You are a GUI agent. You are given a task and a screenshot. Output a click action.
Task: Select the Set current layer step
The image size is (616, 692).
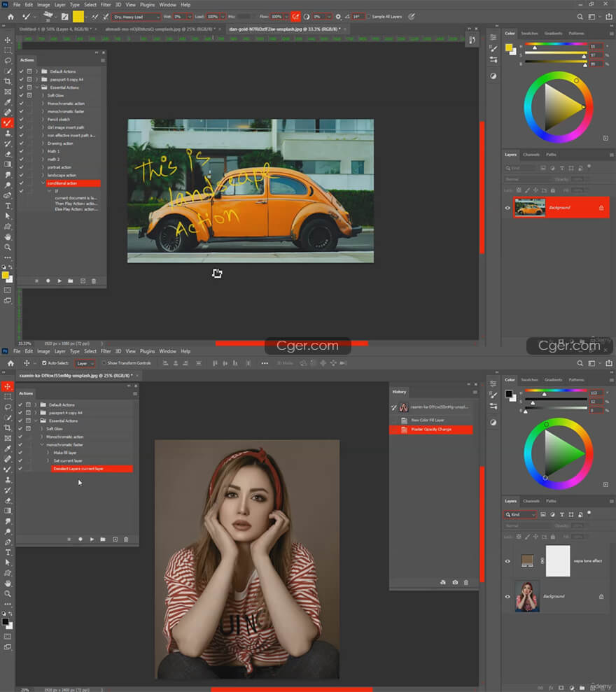click(68, 460)
